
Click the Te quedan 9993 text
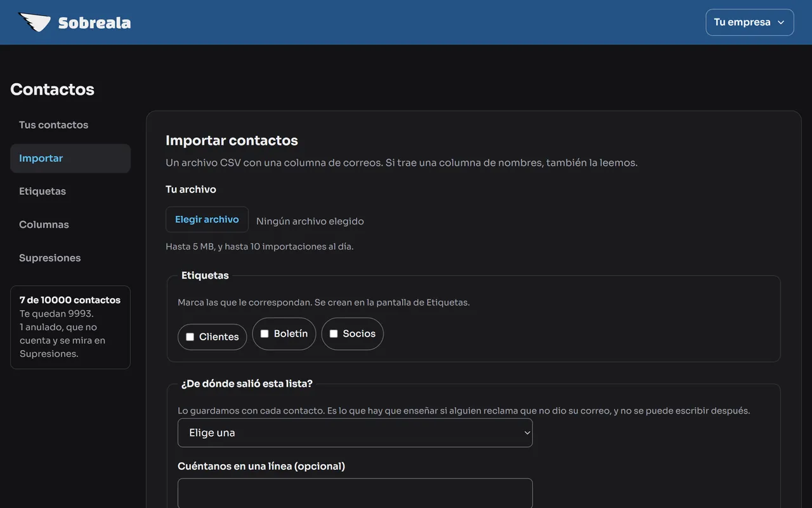click(56, 314)
